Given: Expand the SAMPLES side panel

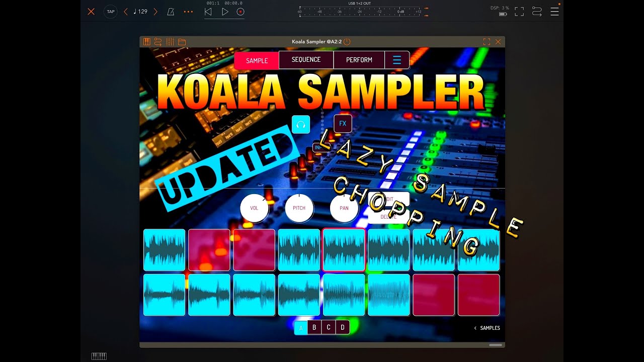Looking at the screenshot, I should (487, 328).
